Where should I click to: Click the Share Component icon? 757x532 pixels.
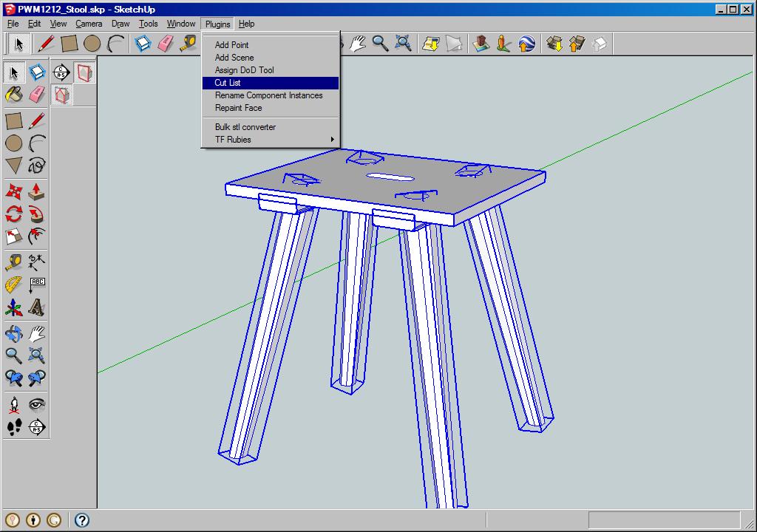pos(599,44)
